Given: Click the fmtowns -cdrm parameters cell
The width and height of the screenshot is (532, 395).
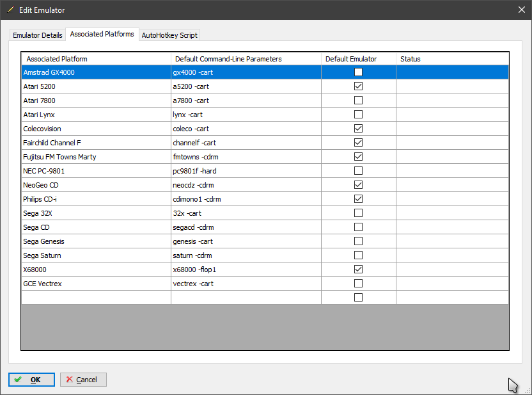Looking at the screenshot, I should click(246, 157).
